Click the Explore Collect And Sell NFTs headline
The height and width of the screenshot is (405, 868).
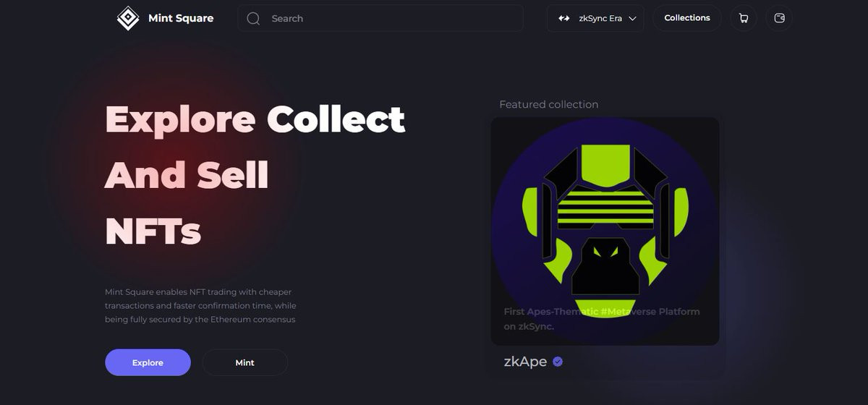point(255,176)
